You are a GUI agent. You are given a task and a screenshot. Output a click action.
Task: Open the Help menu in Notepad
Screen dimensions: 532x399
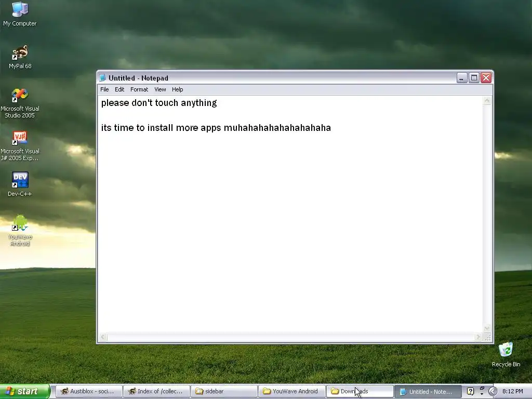tap(178, 89)
